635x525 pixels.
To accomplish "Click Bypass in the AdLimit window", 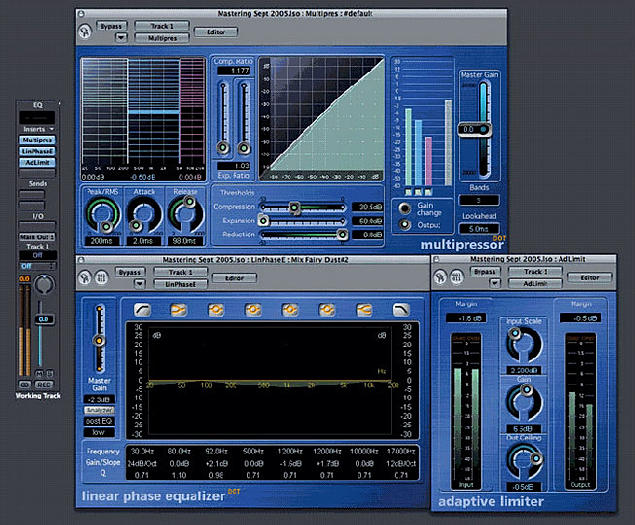I will 485,272.
